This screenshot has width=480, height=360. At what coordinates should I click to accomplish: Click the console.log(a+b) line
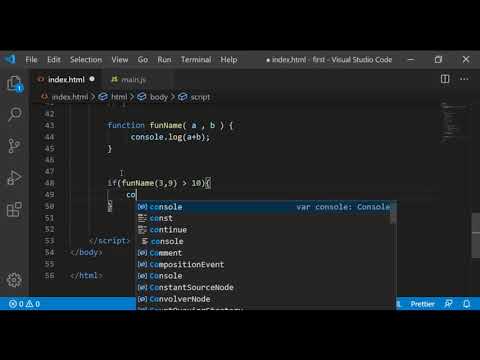(170, 137)
